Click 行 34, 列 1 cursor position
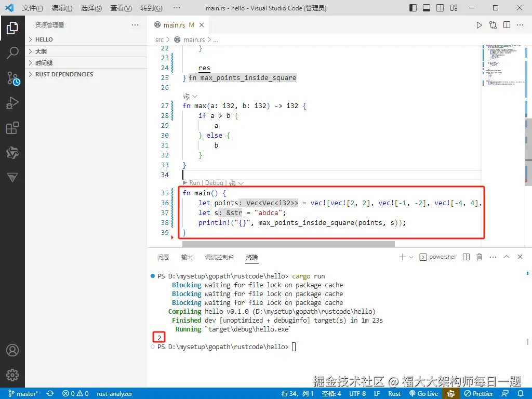The height and width of the screenshot is (399, 532). 298,394
